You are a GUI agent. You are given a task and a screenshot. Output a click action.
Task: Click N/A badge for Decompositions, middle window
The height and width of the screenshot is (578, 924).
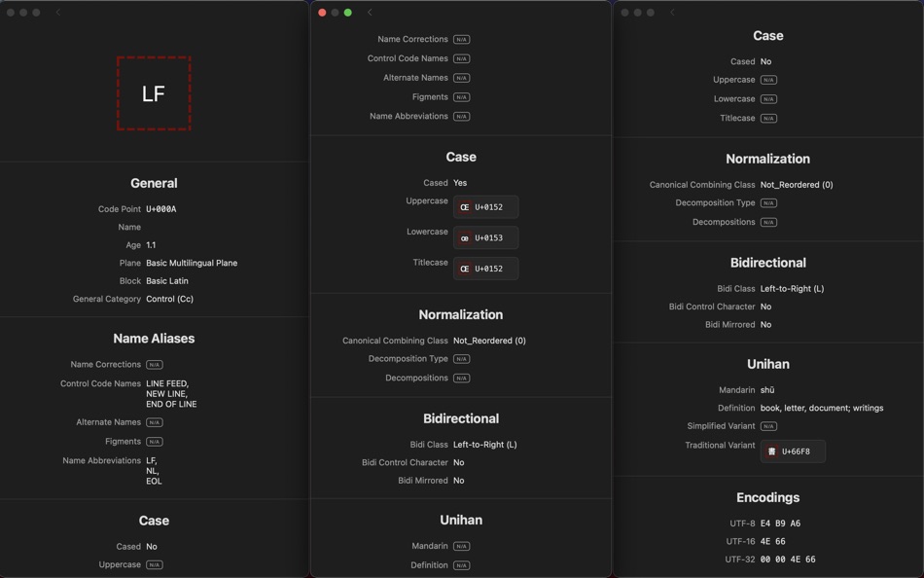(461, 379)
